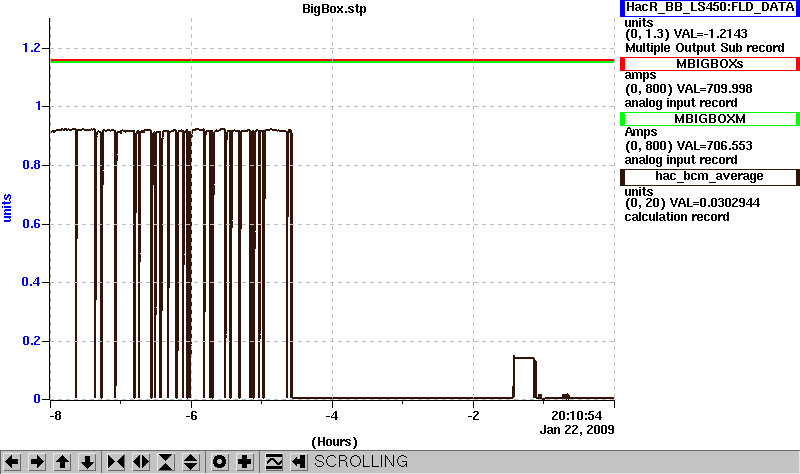800x474 pixels.
Task: Click the 'calculation record' description text
Action: pos(677,217)
